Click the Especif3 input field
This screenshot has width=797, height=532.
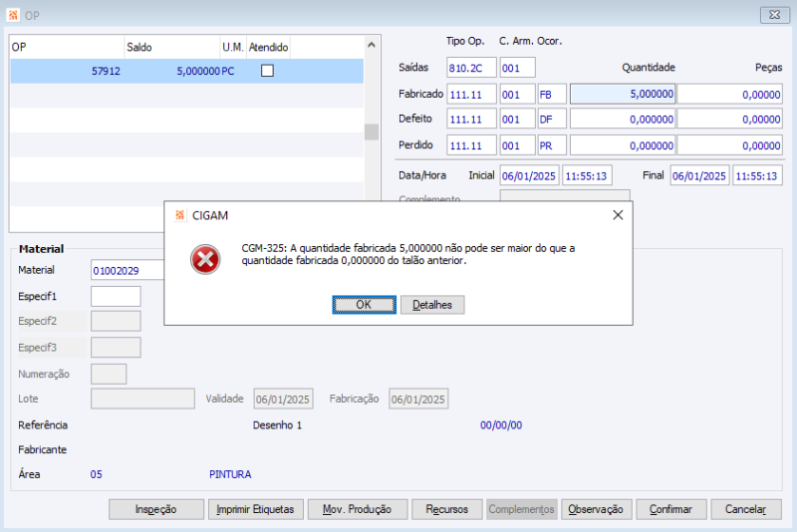(116, 348)
